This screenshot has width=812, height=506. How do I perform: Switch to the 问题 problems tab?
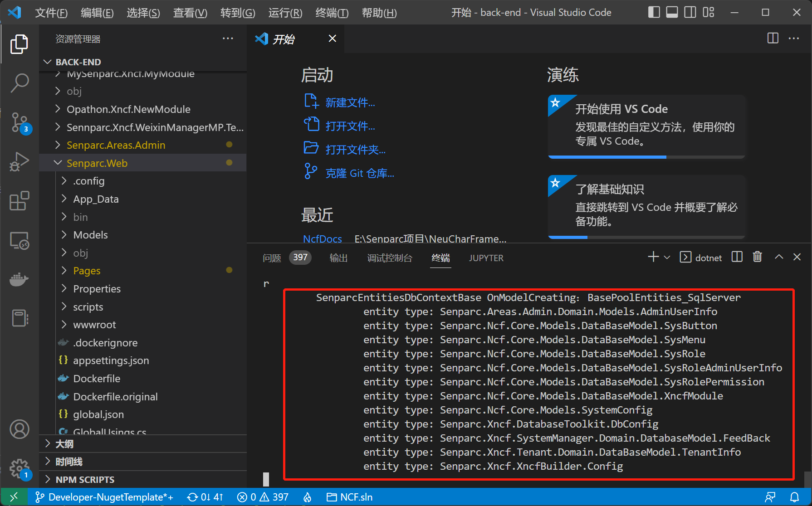(272, 258)
